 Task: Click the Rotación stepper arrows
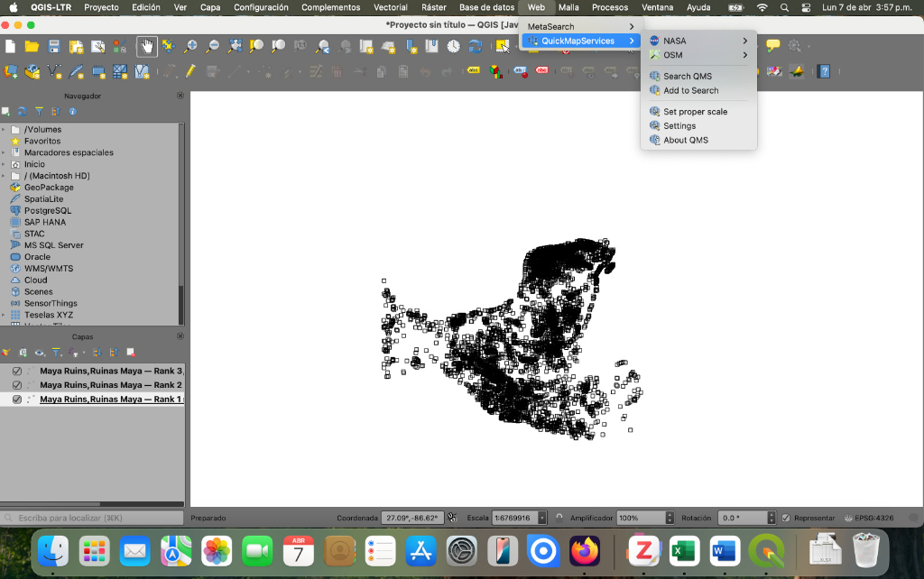coord(772,518)
